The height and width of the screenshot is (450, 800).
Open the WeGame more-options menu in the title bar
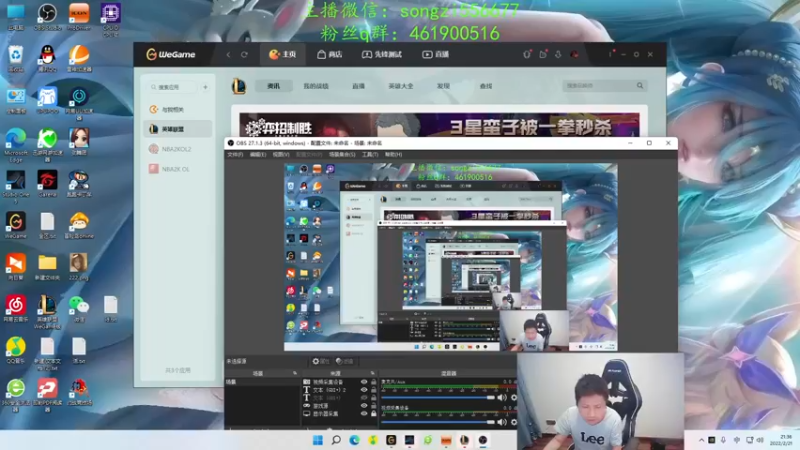tap(610, 54)
